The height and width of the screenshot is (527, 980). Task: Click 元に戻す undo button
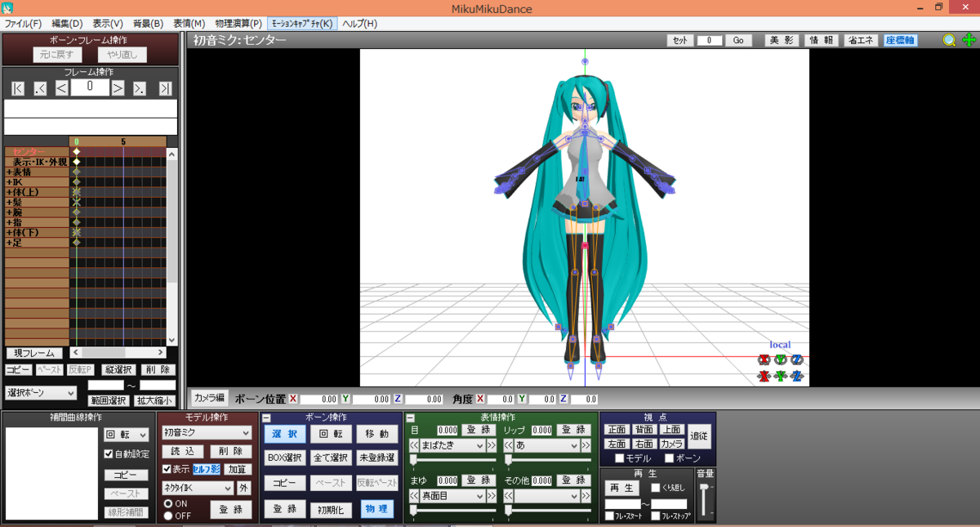click(x=57, y=55)
